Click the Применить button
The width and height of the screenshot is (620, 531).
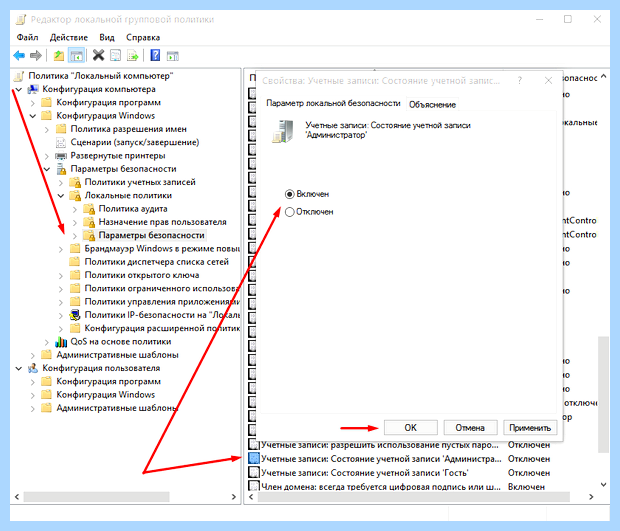(530, 427)
